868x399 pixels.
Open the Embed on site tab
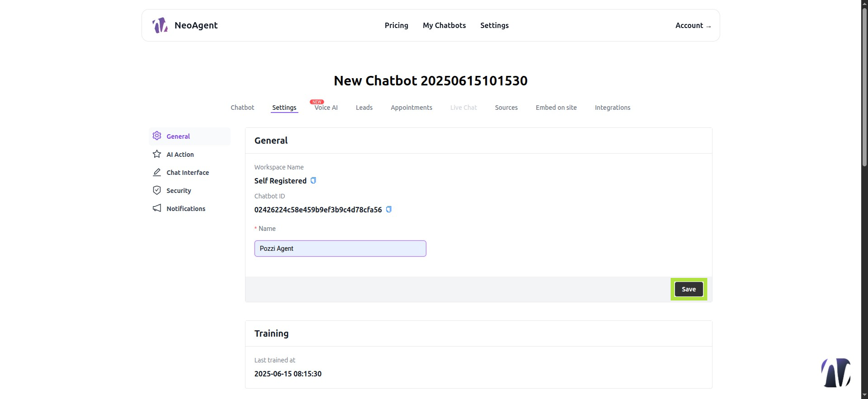click(x=556, y=108)
